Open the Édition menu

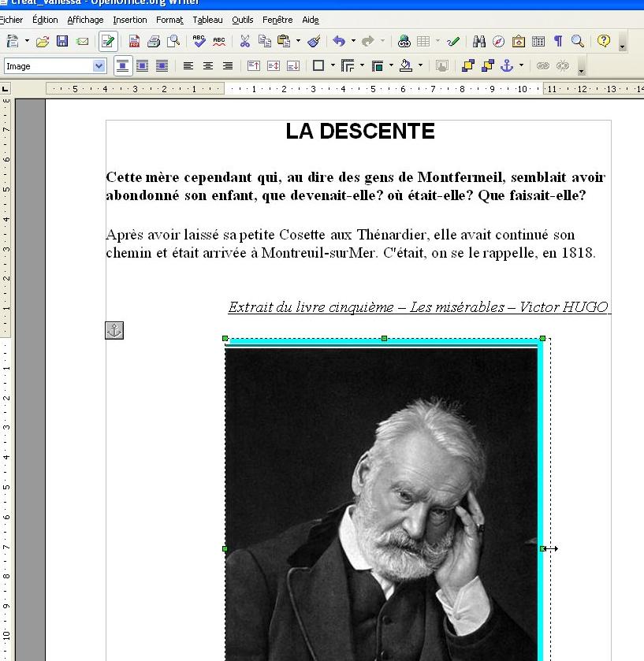pos(45,20)
